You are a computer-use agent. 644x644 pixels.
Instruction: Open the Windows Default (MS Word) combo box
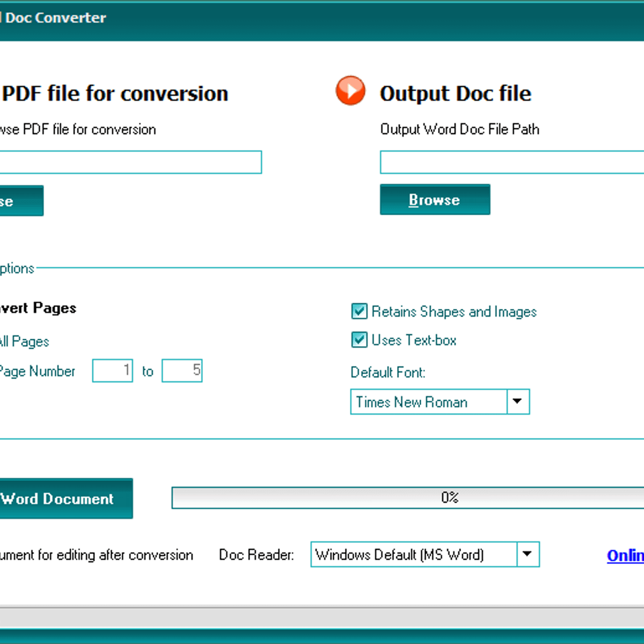pyautogui.click(x=419, y=554)
